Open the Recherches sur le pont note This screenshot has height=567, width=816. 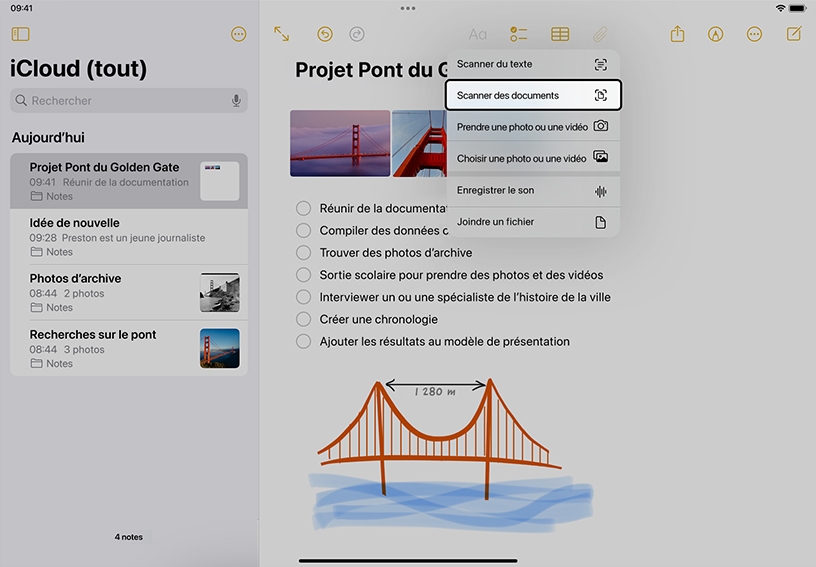[129, 349]
